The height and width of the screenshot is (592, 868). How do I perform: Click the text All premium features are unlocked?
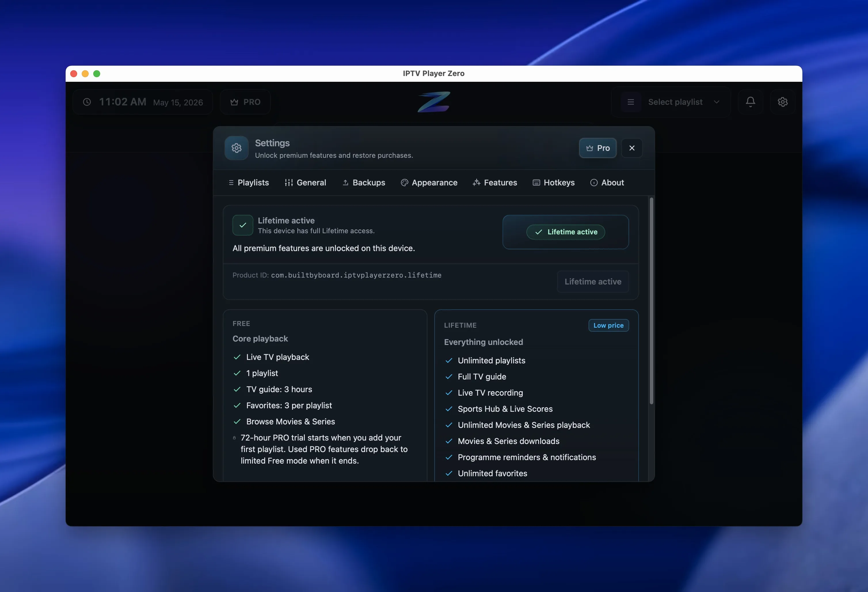point(324,248)
